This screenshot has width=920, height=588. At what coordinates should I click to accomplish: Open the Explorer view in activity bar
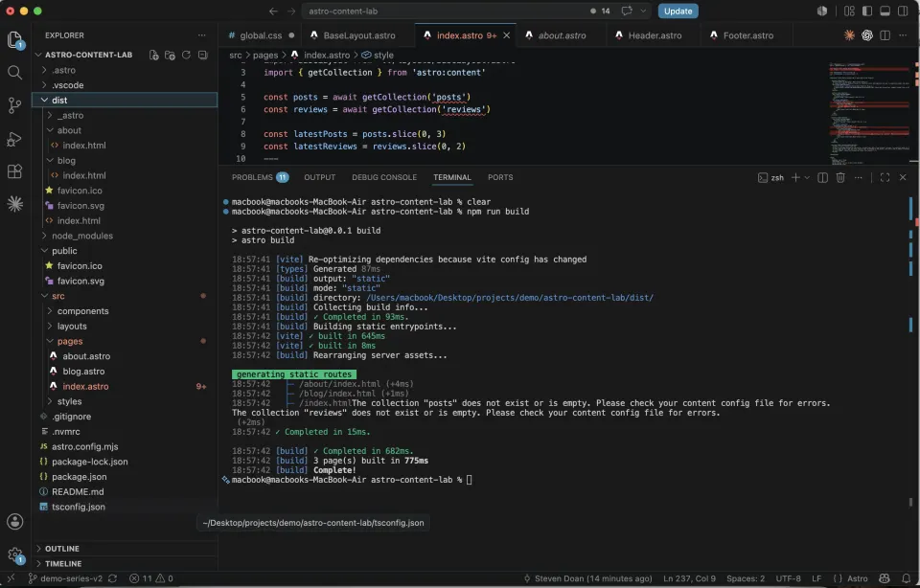14,40
